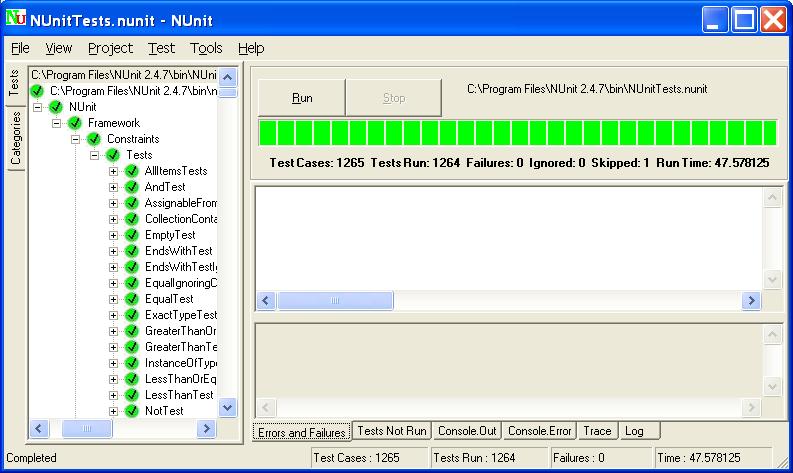Image resolution: width=793 pixels, height=473 pixels.
Task: Switch to the Tests Not Run tab
Action: 392,431
